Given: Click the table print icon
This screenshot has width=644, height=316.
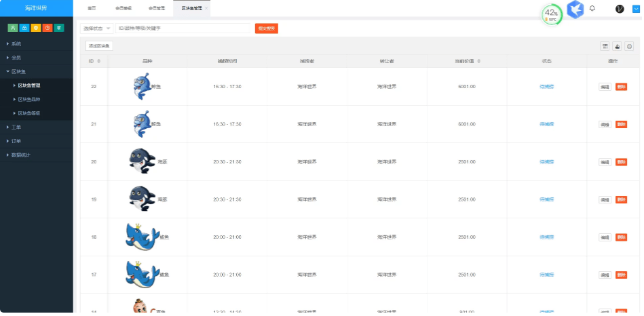Looking at the screenshot, I should click(629, 46).
